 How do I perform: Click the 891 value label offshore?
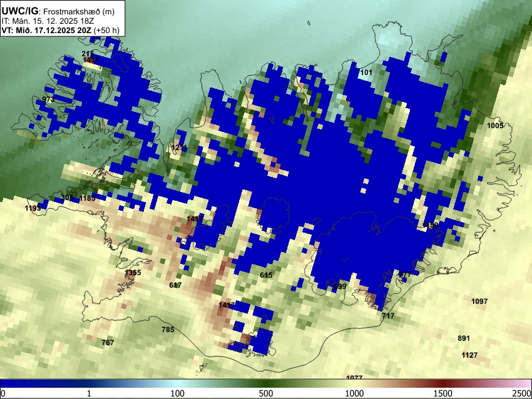coord(464,338)
